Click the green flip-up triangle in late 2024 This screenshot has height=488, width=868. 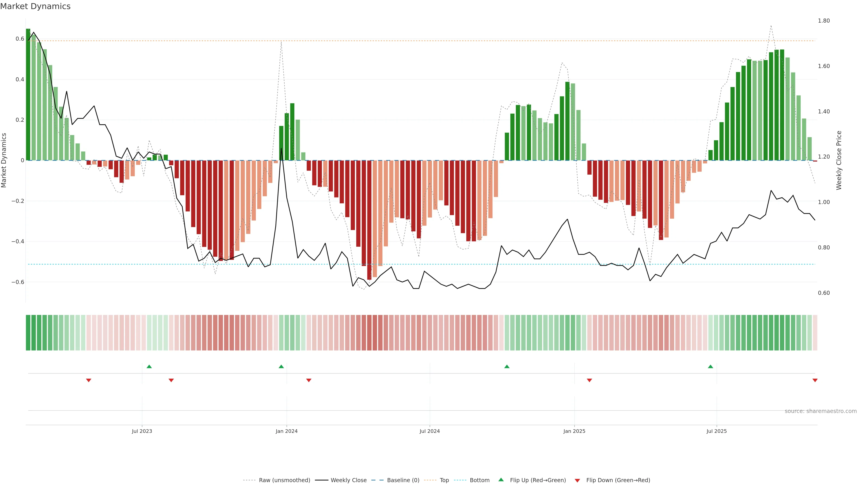507,366
